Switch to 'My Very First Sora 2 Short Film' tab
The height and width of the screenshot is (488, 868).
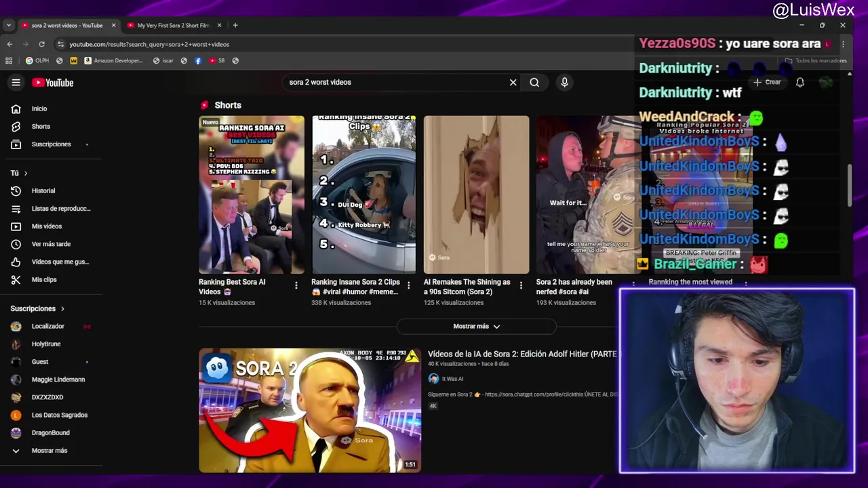click(173, 25)
